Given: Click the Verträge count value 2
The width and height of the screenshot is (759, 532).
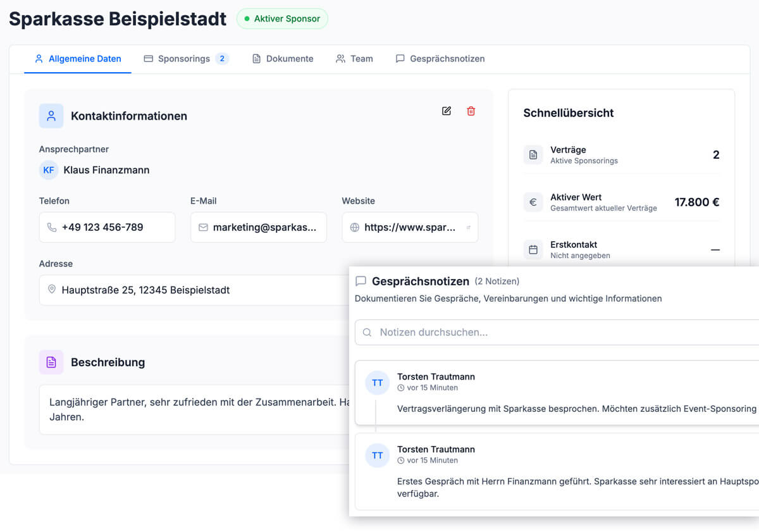Looking at the screenshot, I should (716, 155).
